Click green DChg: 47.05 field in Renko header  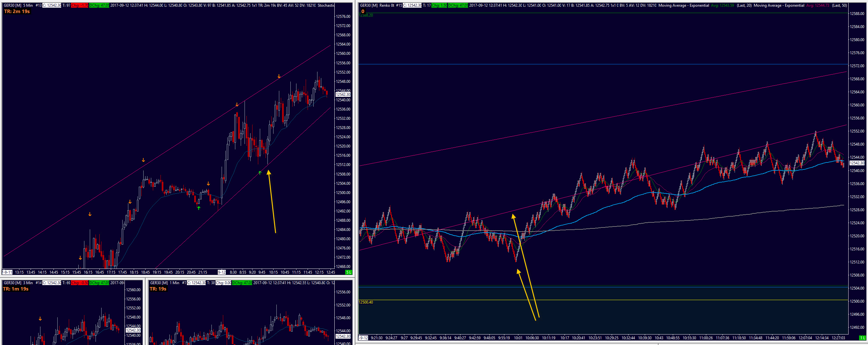pos(458,5)
